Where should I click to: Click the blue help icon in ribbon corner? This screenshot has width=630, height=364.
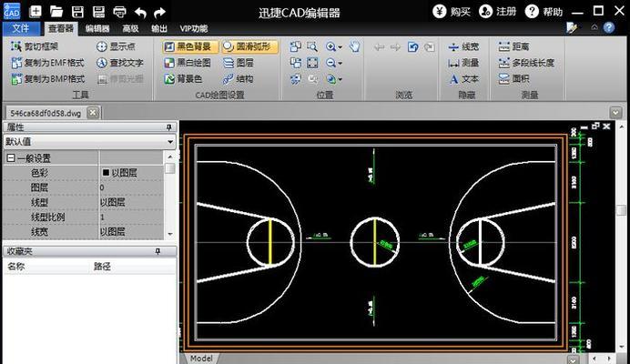click(609, 27)
